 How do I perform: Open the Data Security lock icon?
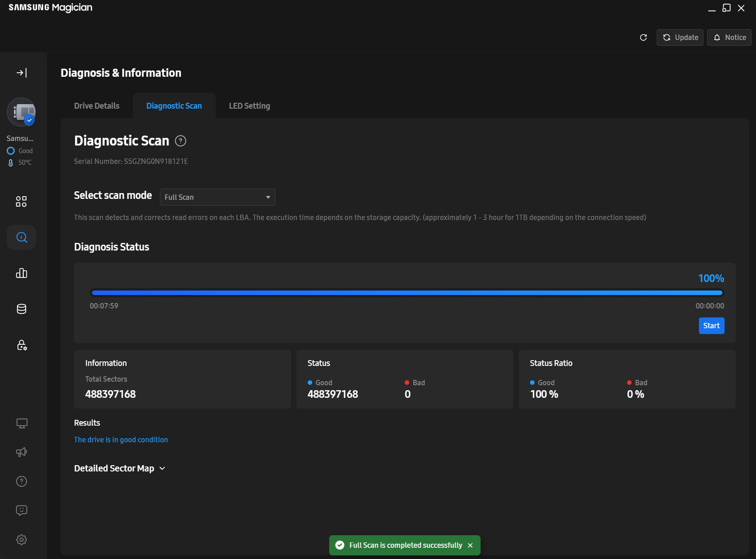pyautogui.click(x=22, y=345)
